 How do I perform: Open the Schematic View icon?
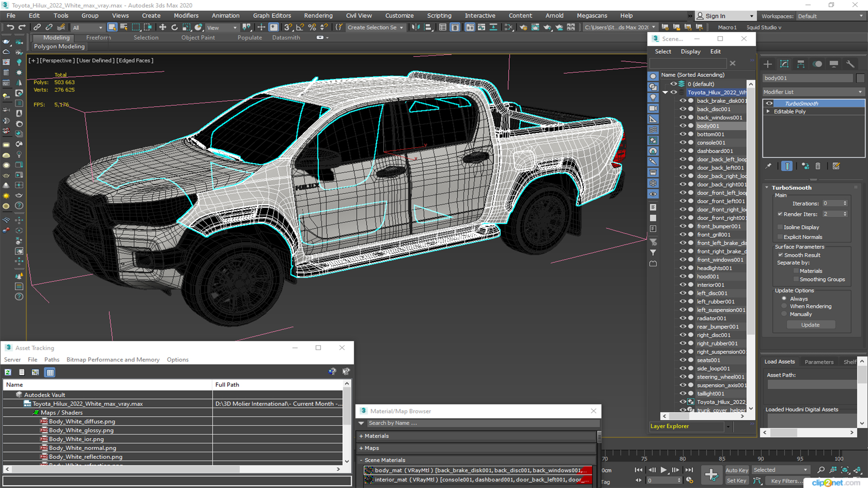509,27
